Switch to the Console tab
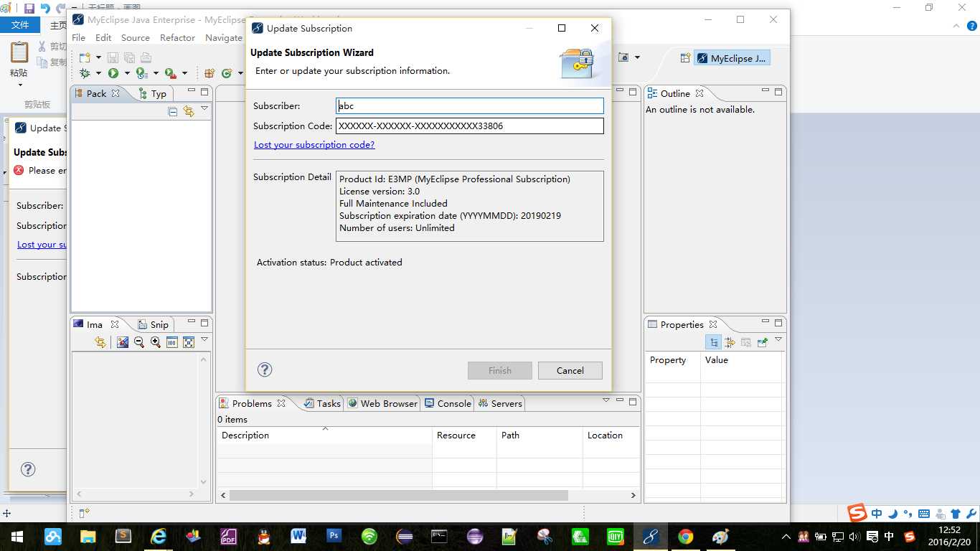This screenshot has width=980, height=551. pyautogui.click(x=448, y=403)
